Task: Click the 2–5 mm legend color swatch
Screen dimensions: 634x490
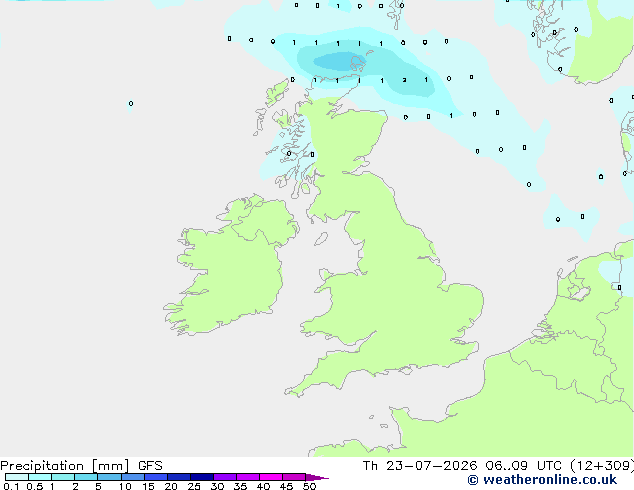Action: tap(86, 477)
